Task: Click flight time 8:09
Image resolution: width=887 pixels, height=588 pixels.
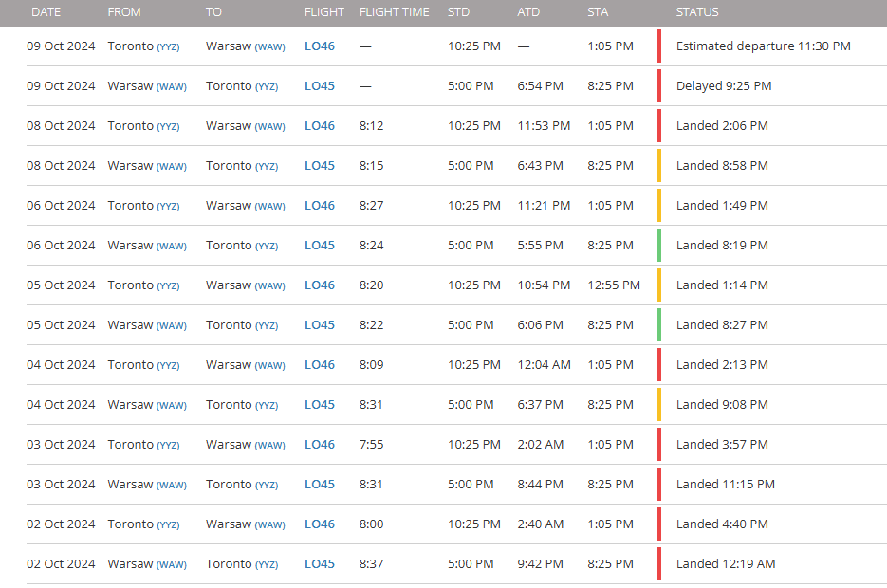Action: 371,365
